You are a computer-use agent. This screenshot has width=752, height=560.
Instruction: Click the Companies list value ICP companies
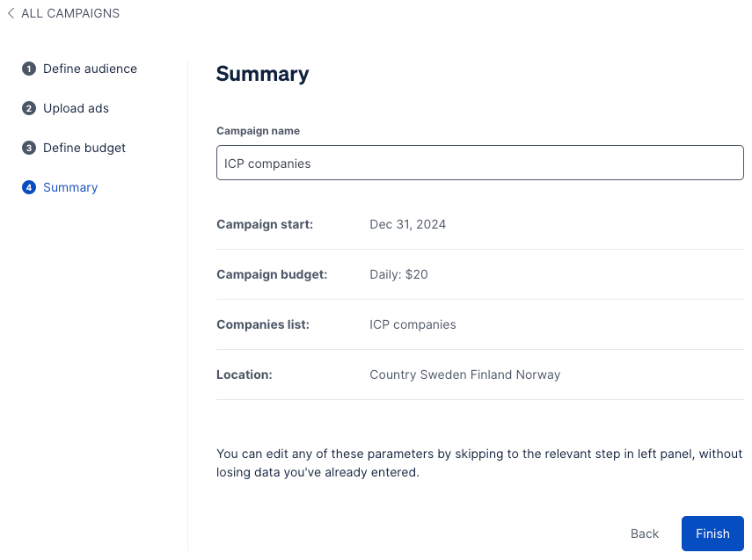click(413, 324)
